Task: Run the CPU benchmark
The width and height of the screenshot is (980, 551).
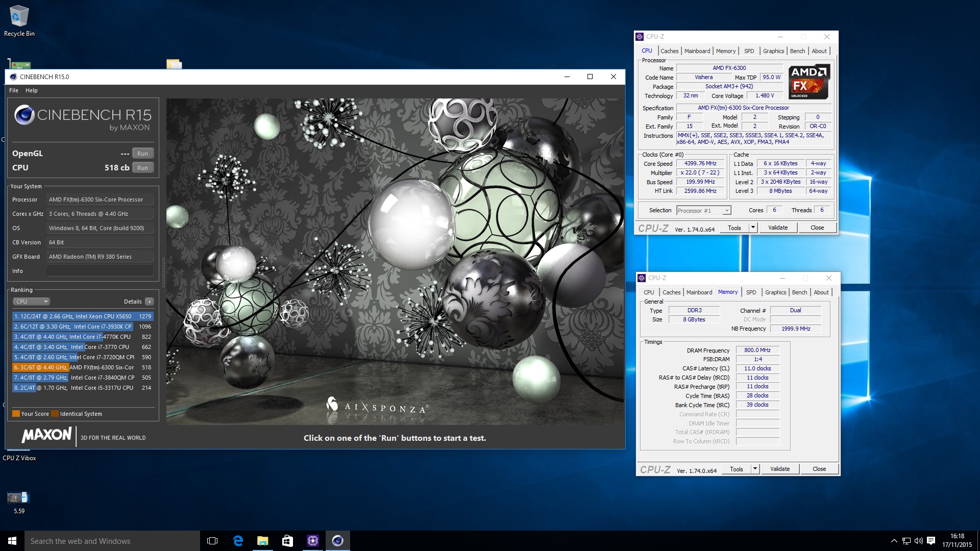Action: coord(142,168)
